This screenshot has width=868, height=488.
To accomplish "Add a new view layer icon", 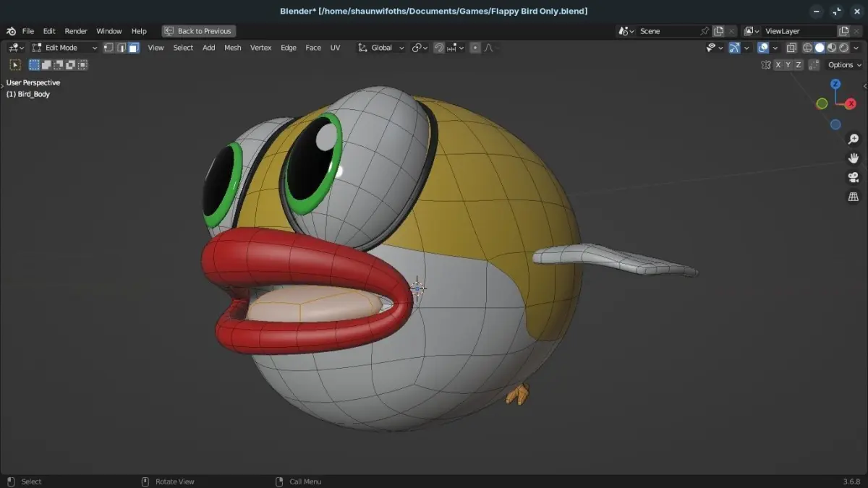I will click(x=843, y=31).
